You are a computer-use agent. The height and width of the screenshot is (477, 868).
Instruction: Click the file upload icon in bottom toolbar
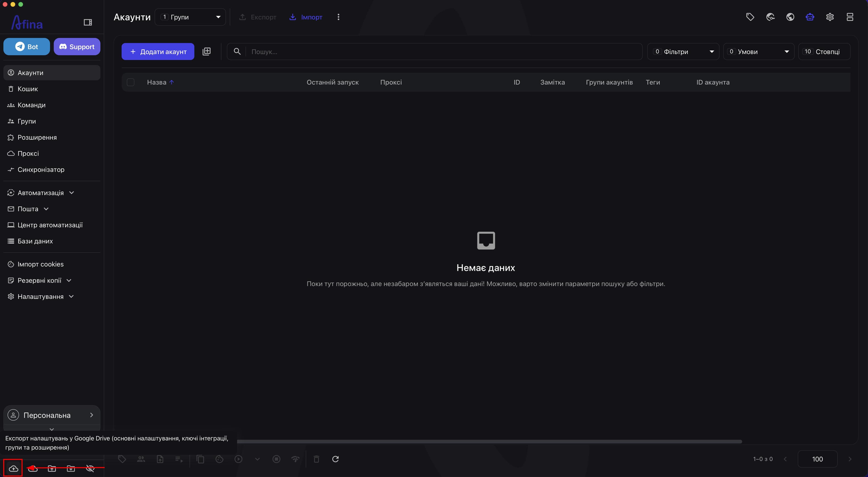(160, 459)
